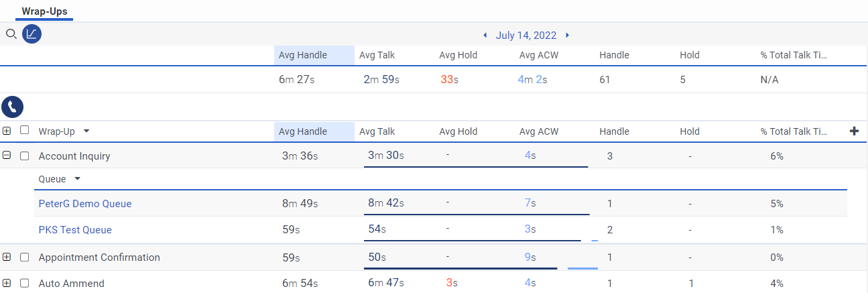Click the July 14, 2022 date picker

pyautogui.click(x=526, y=36)
